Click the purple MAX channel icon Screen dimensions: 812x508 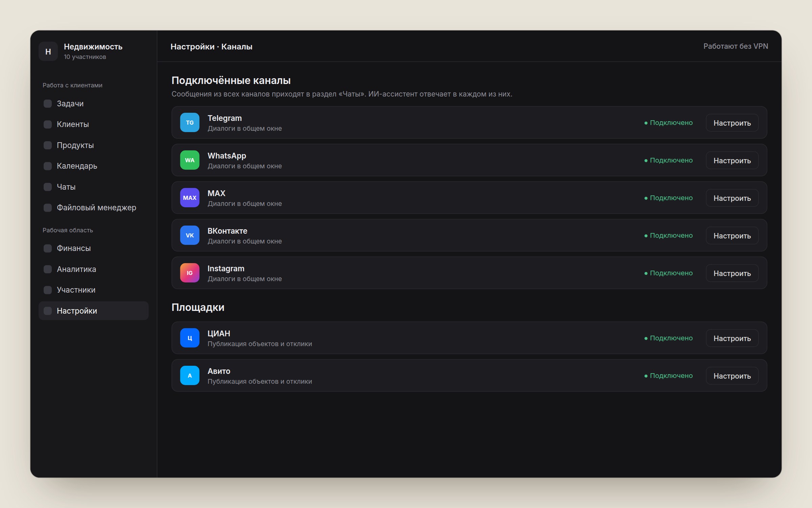click(189, 197)
